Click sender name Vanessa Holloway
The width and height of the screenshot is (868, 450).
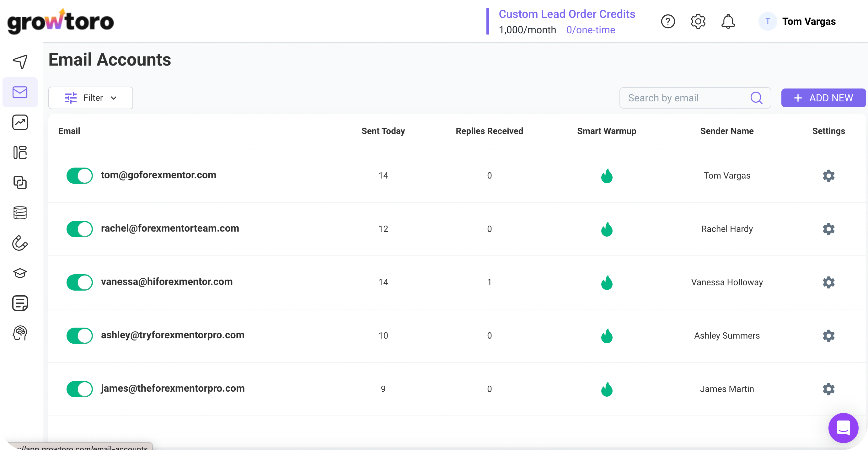tap(727, 282)
